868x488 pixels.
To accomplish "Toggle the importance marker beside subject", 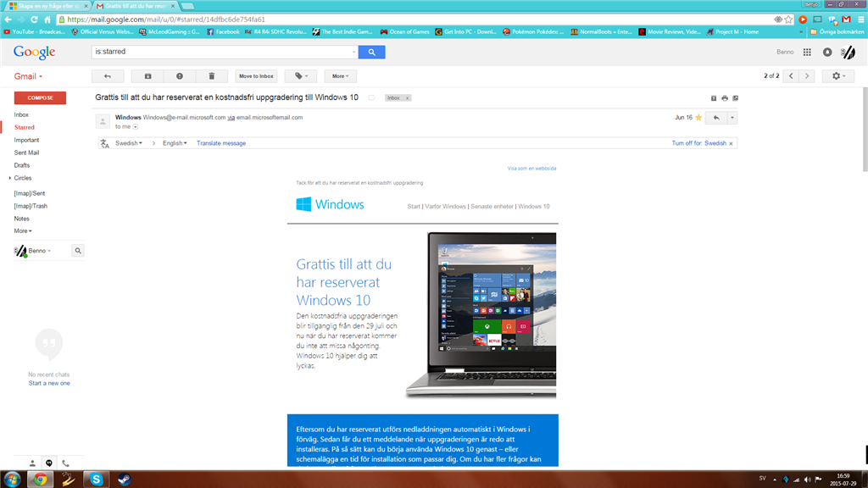I will coord(371,98).
